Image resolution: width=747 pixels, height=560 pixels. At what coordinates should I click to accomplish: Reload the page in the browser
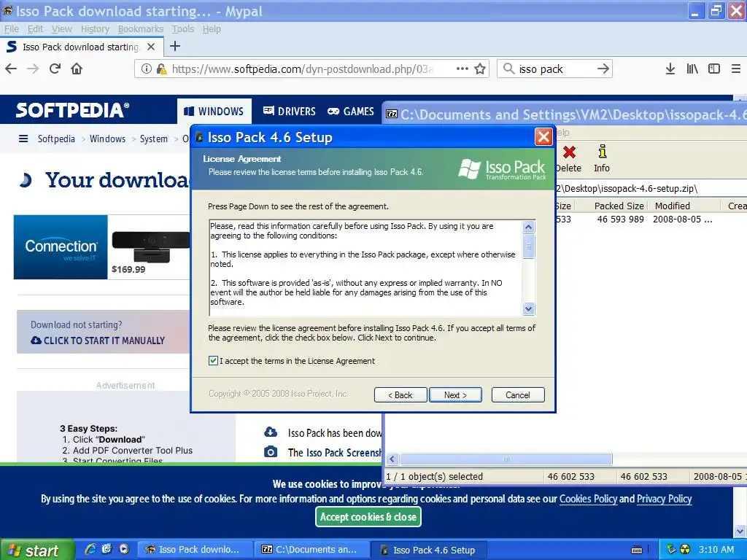(55, 69)
